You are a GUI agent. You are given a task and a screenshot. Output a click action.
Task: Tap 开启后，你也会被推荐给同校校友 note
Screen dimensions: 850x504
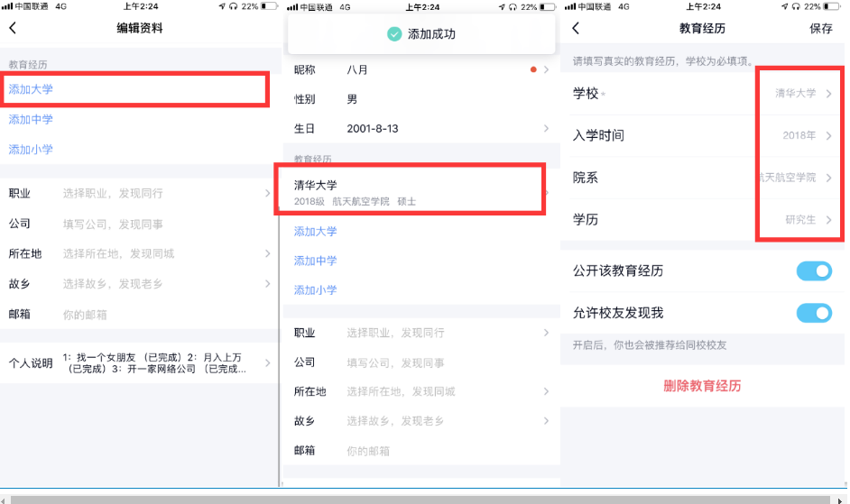pyautogui.click(x=650, y=345)
